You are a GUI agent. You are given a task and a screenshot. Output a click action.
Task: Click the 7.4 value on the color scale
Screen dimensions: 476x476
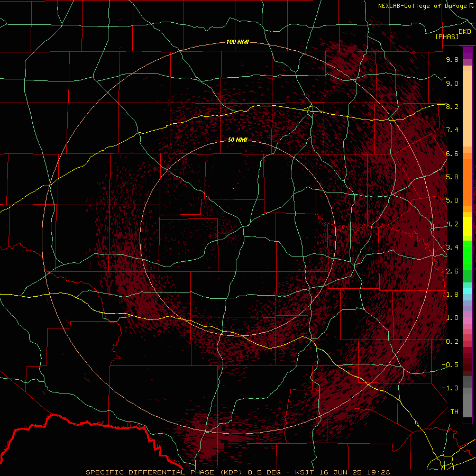click(x=452, y=130)
